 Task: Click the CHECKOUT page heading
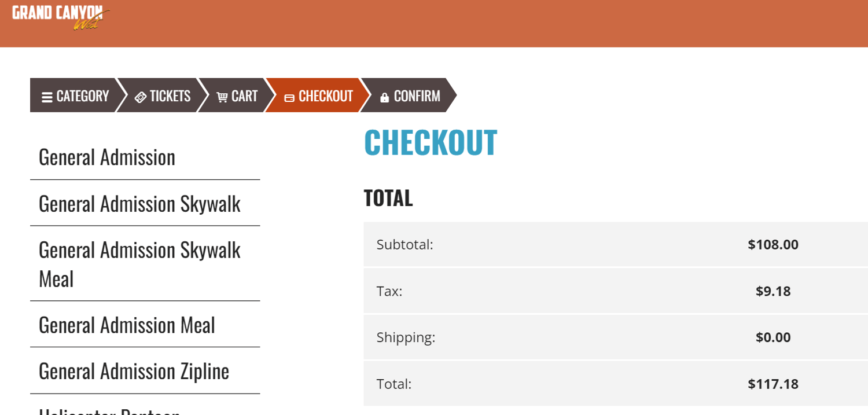(431, 142)
